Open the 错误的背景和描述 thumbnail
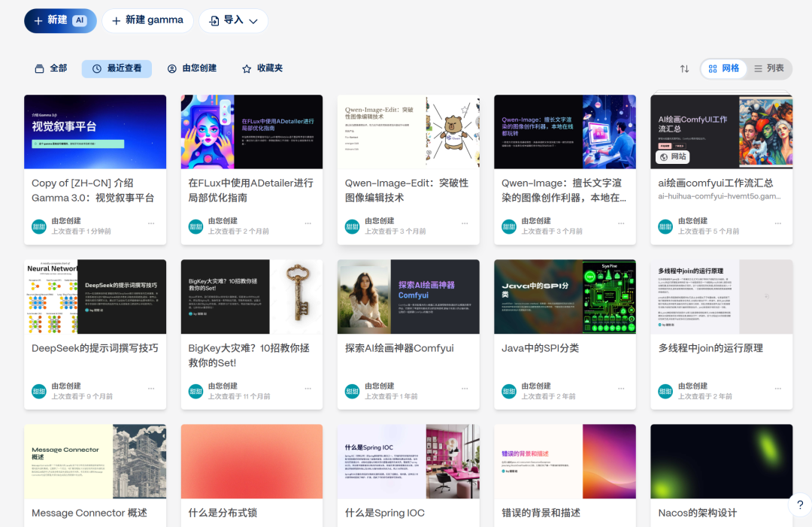The image size is (812, 527). tap(565, 462)
